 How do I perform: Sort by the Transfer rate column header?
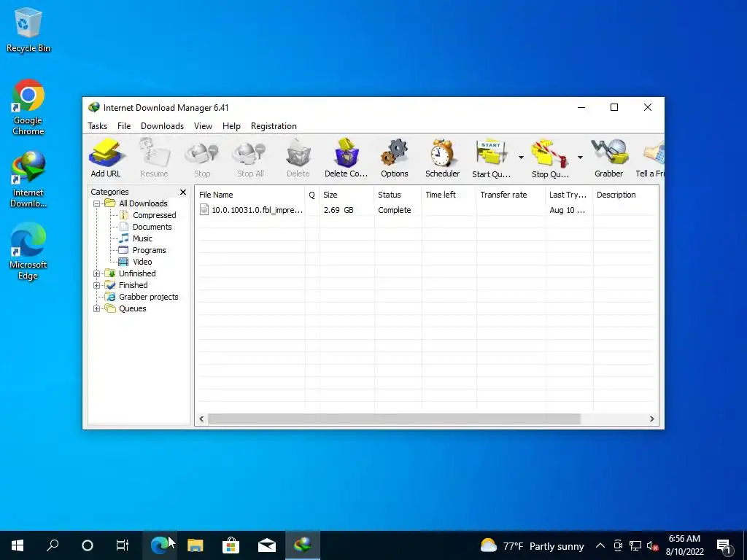(x=511, y=195)
